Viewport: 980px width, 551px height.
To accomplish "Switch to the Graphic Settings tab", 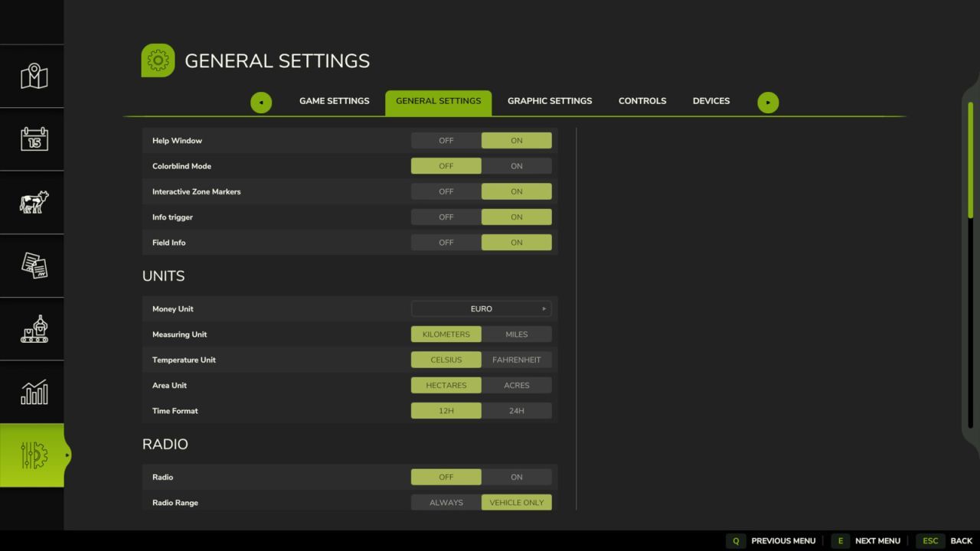I will click(x=549, y=100).
